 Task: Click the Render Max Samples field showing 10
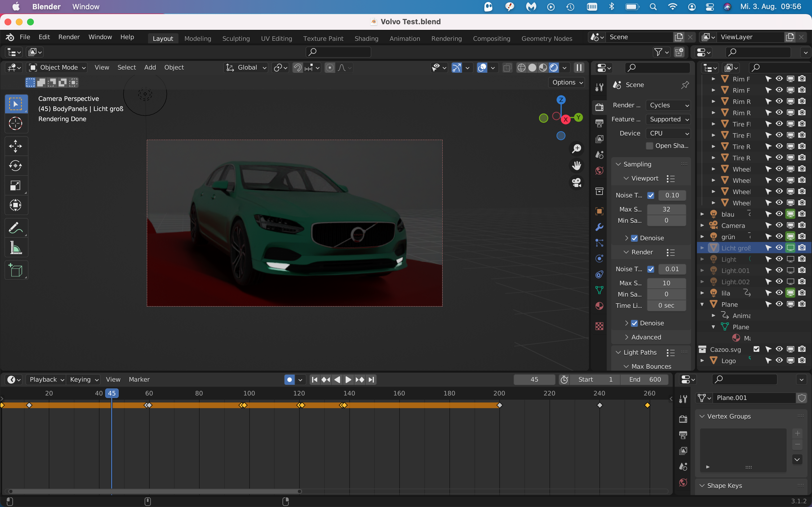point(666,283)
